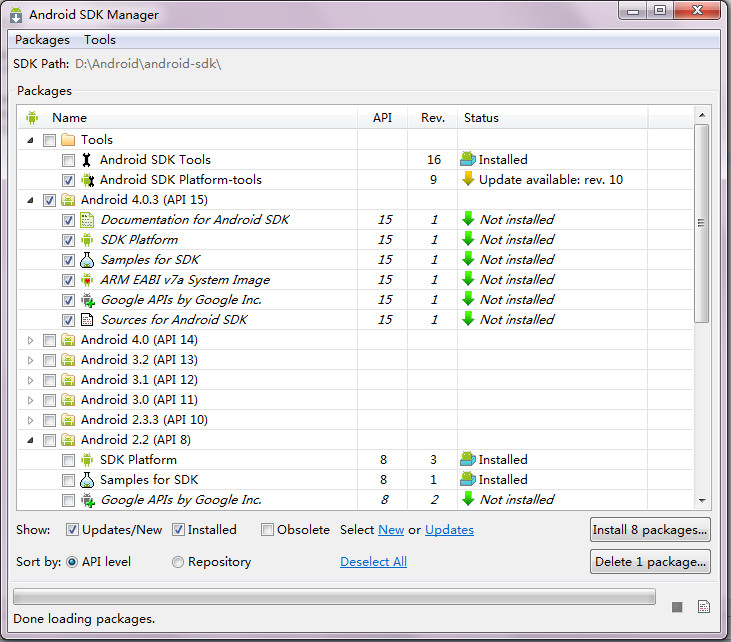Screen dimensions: 731x642
Task: Click the Deselect All link
Action: click(373, 562)
